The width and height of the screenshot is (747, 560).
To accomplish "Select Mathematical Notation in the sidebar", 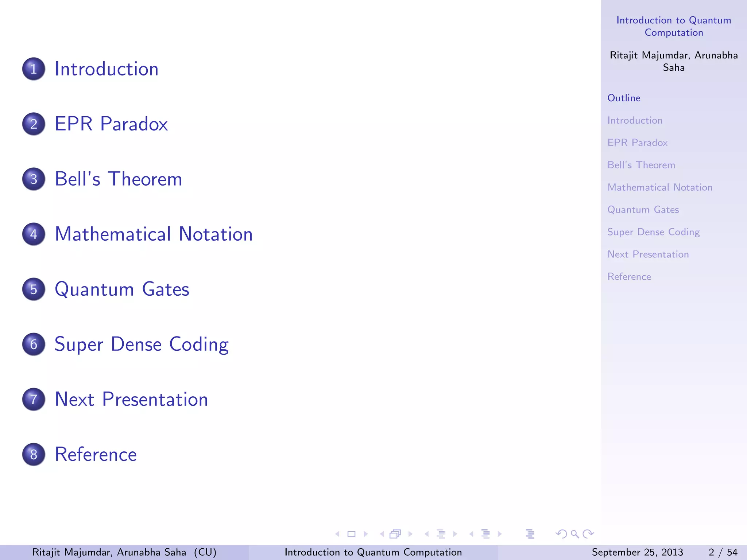I will (660, 187).
